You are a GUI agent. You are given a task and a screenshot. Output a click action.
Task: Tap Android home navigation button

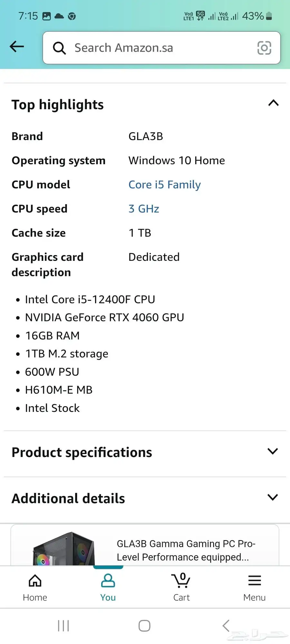point(144,626)
